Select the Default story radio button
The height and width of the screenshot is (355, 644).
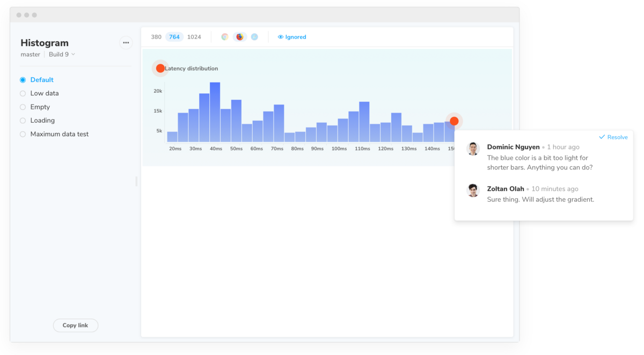click(x=23, y=80)
